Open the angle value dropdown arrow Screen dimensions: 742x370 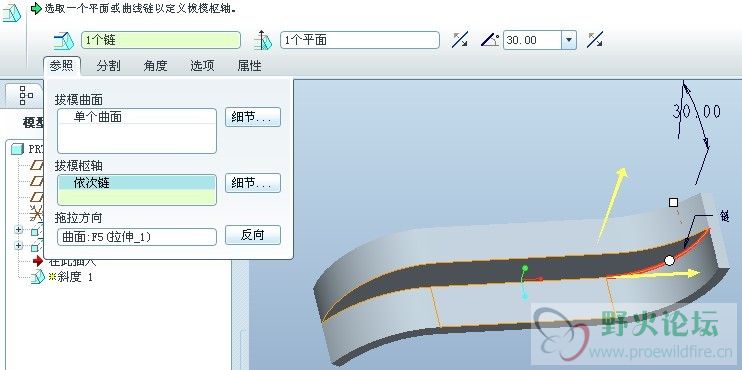[569, 40]
